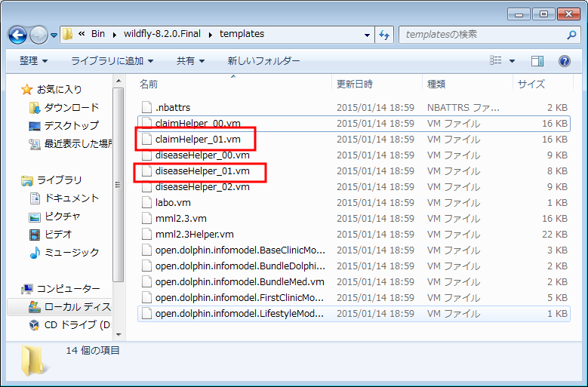The image size is (588, 387).
Task: Select mml2.3Helper.vm file icon
Action: coord(146,234)
